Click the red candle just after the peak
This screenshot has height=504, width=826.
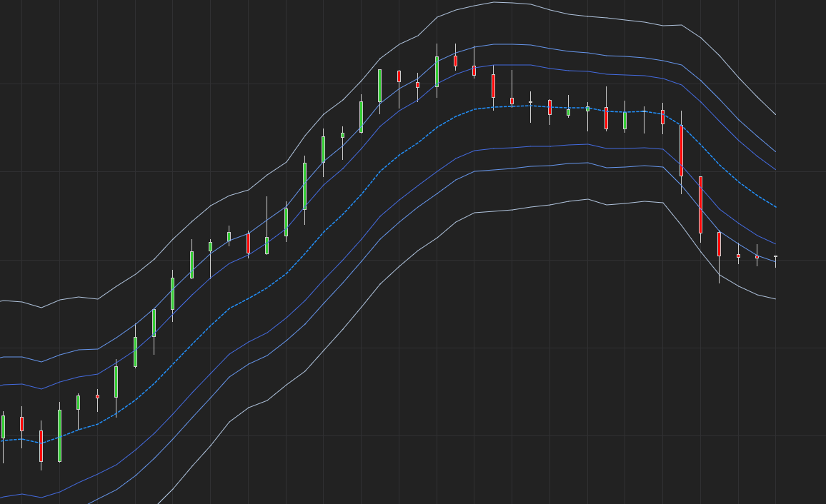pos(456,62)
